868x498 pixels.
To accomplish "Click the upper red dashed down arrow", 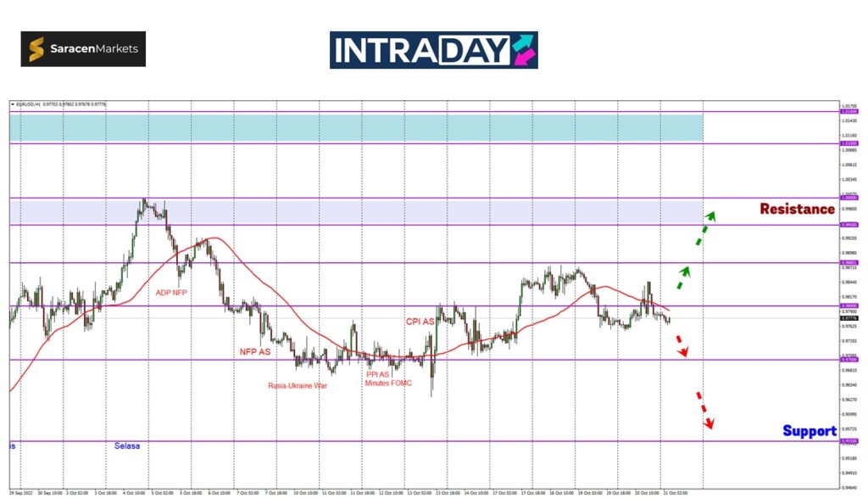I will click(680, 345).
